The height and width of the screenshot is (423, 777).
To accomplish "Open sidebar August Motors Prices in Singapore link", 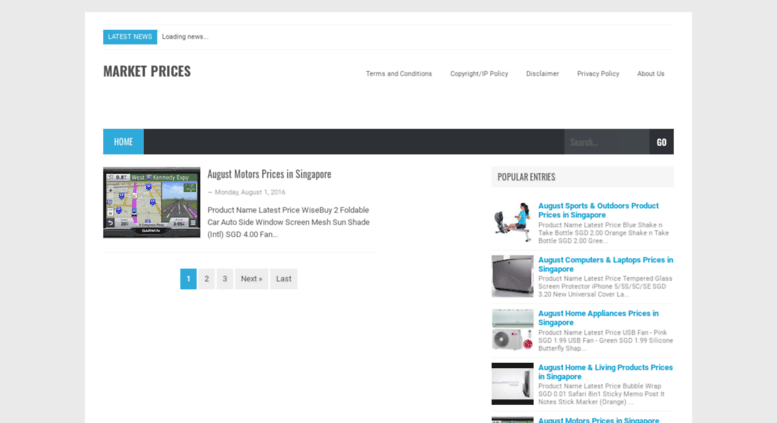I will [x=599, y=420].
